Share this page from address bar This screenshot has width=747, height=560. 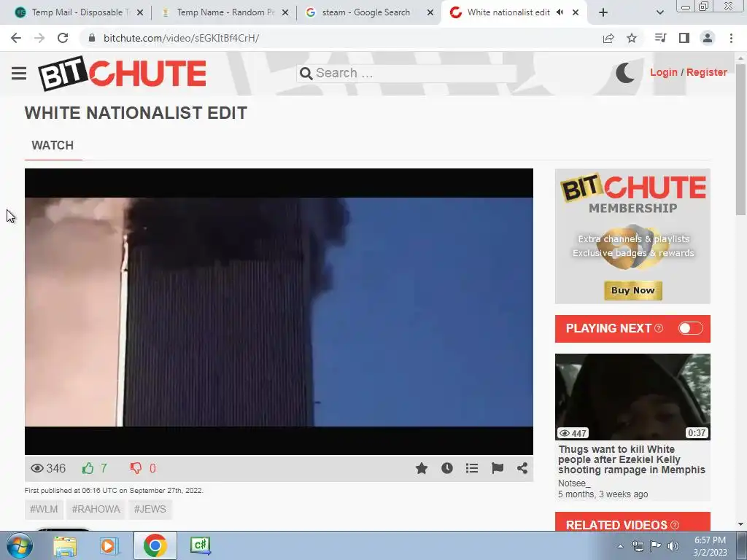tap(608, 38)
